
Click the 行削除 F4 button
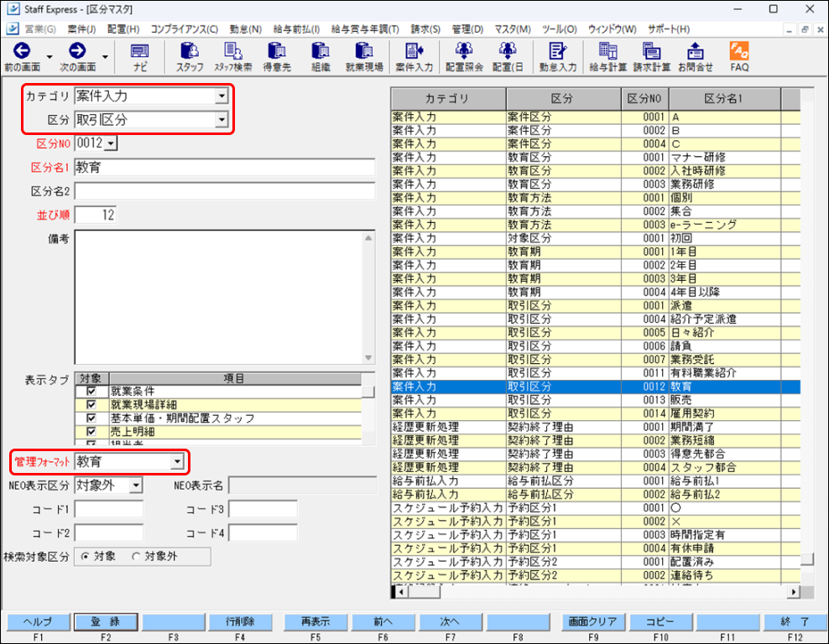coord(241,622)
